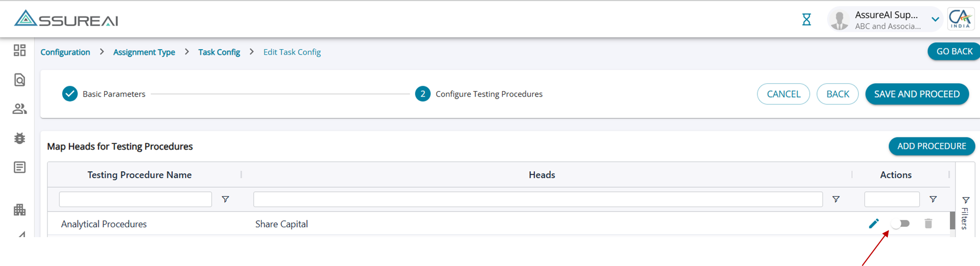Open Testing Procedure Name filter menu

click(225, 199)
